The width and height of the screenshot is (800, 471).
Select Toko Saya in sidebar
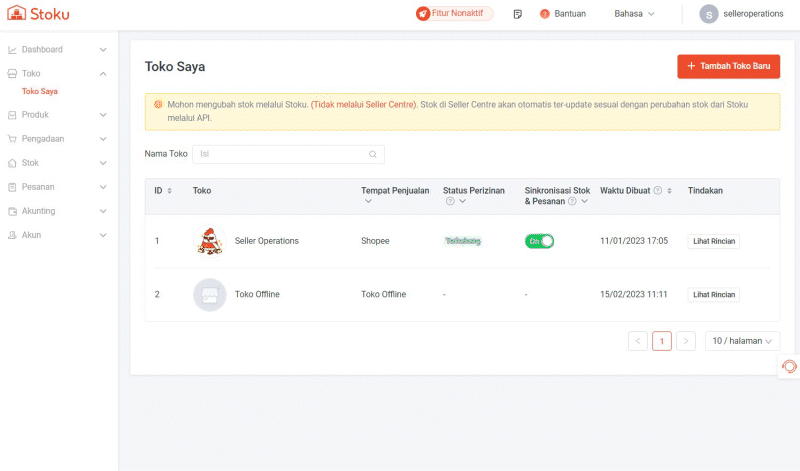click(x=40, y=91)
